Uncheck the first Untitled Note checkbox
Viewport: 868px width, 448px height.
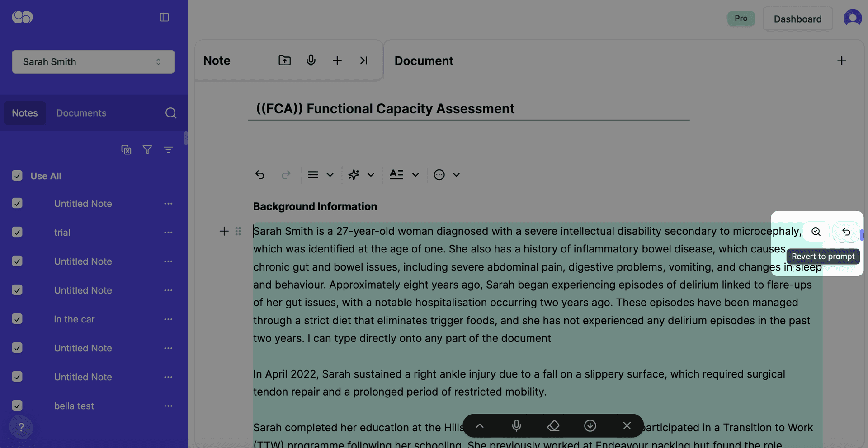point(17,203)
